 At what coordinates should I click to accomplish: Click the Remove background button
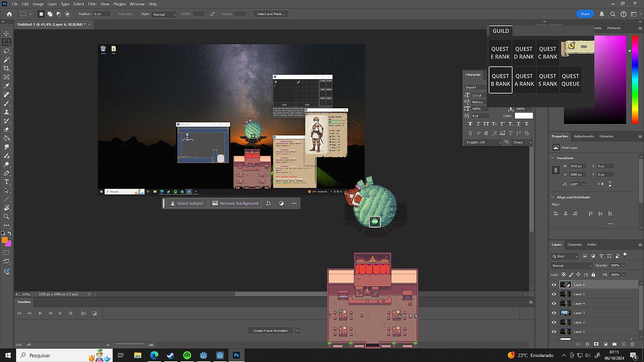235,203
